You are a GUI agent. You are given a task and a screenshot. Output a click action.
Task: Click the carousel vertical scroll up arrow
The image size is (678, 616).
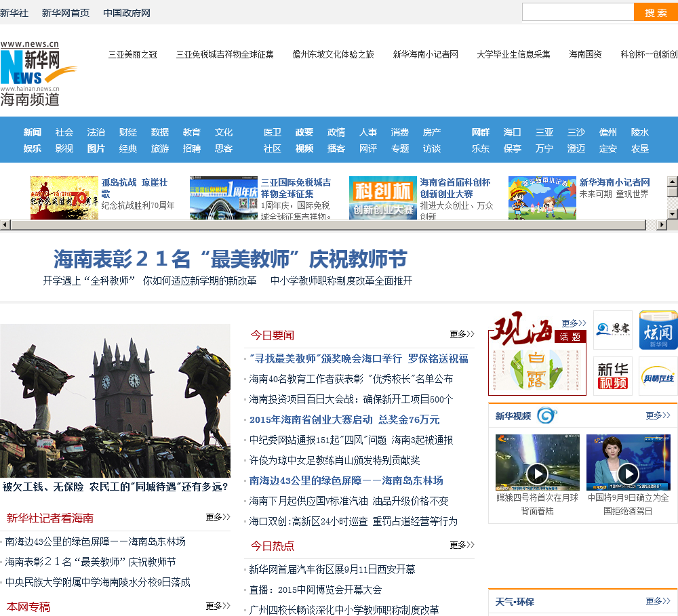(x=673, y=181)
